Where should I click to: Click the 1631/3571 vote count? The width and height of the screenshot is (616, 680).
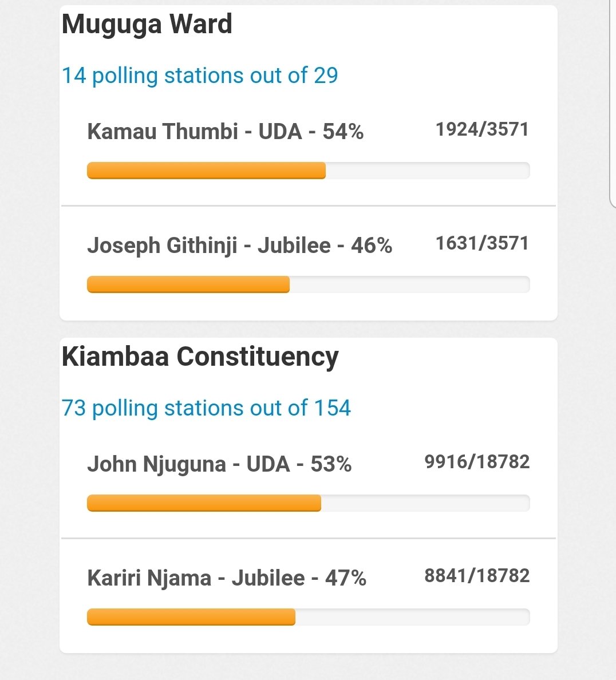pyautogui.click(x=482, y=243)
